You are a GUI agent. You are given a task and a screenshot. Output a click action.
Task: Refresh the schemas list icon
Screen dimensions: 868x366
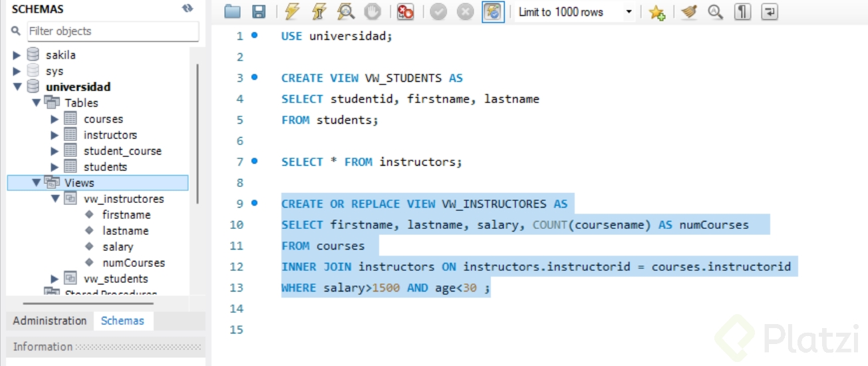coord(188,9)
